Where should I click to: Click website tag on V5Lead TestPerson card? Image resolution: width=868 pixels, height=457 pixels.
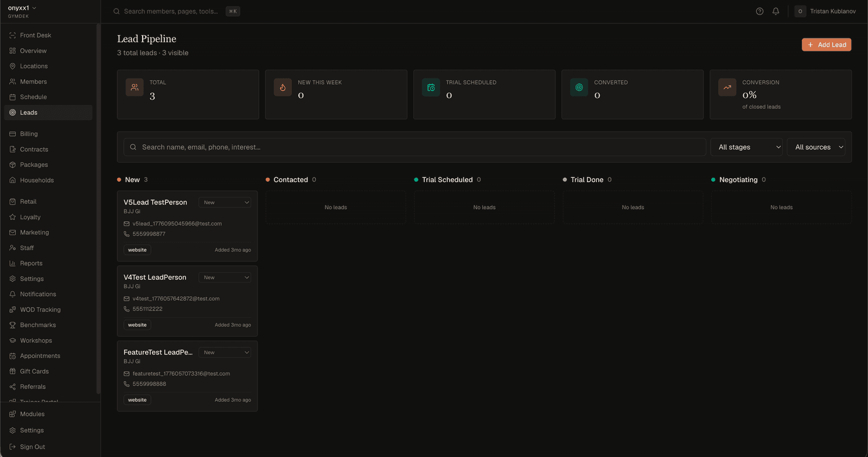(137, 250)
